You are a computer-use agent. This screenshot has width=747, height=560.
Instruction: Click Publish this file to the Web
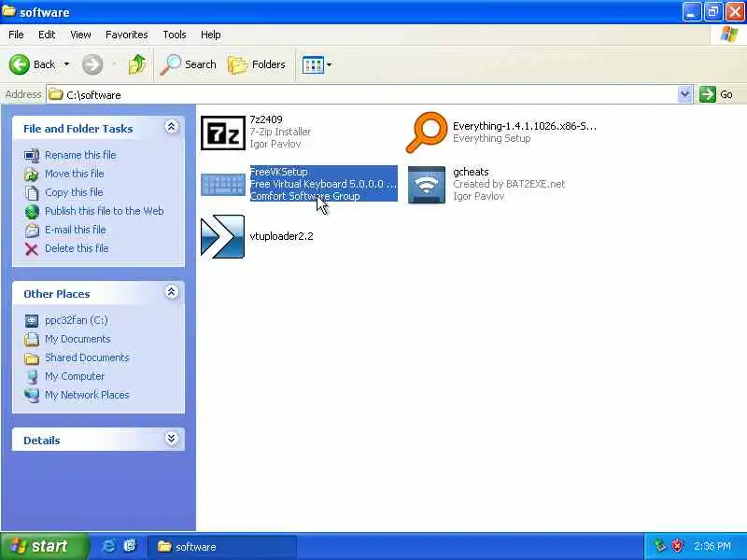(x=105, y=211)
